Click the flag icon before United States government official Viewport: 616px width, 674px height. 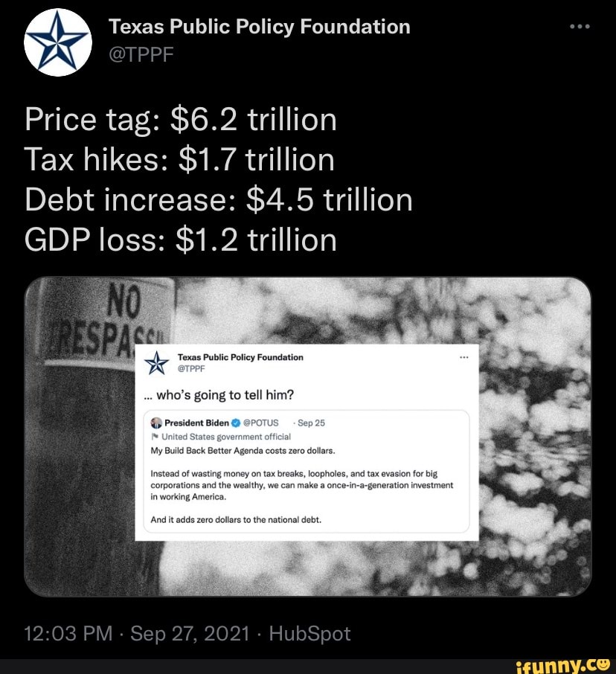tap(158, 437)
